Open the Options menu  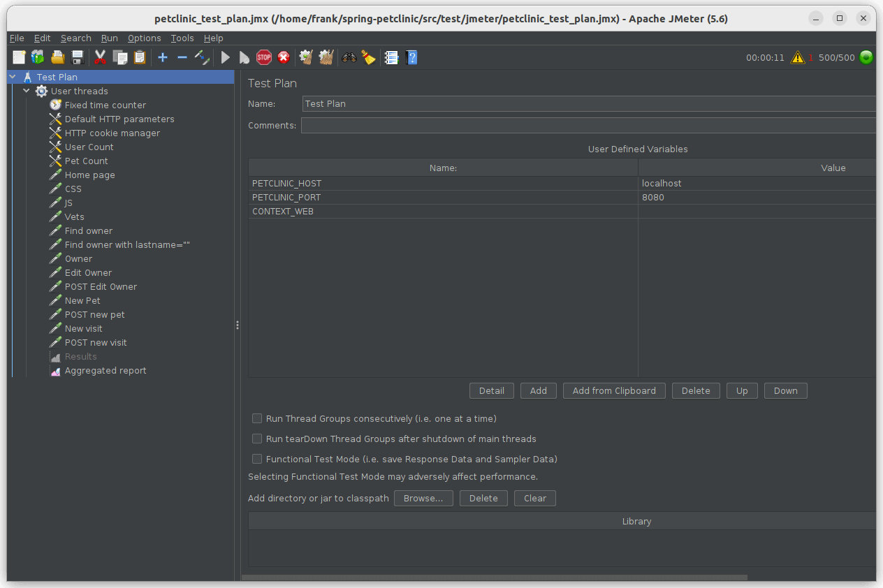click(x=144, y=38)
